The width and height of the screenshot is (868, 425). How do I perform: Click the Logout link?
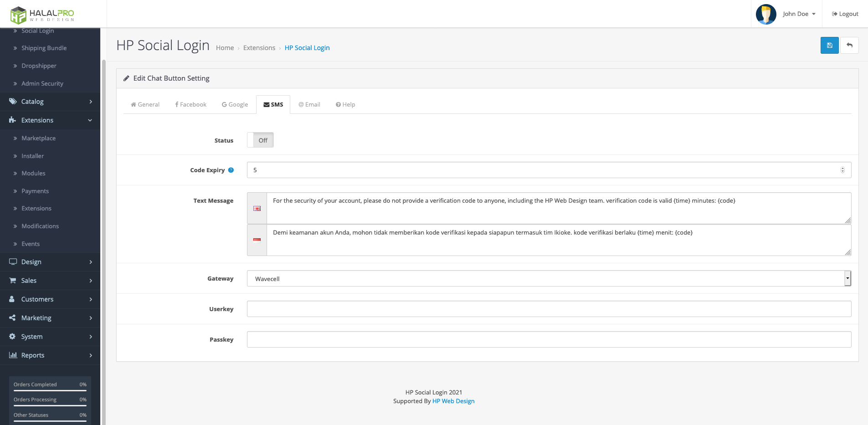(x=845, y=14)
